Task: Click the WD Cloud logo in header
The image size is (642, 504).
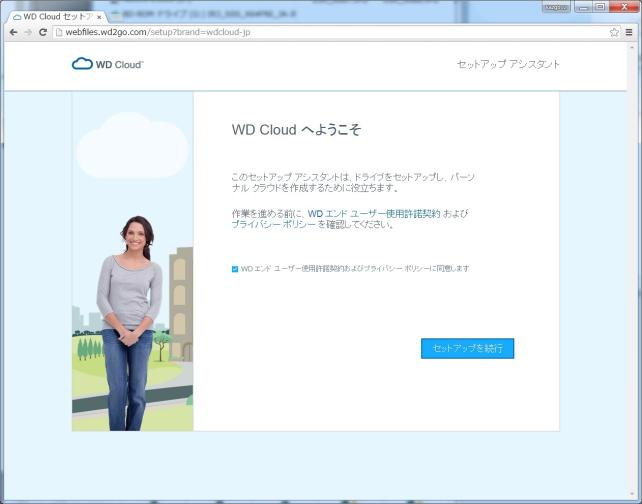Action: click(108, 64)
